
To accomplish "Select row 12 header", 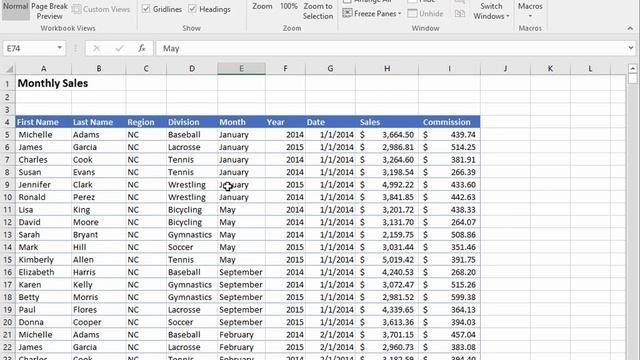I will pyautogui.click(x=7, y=222).
